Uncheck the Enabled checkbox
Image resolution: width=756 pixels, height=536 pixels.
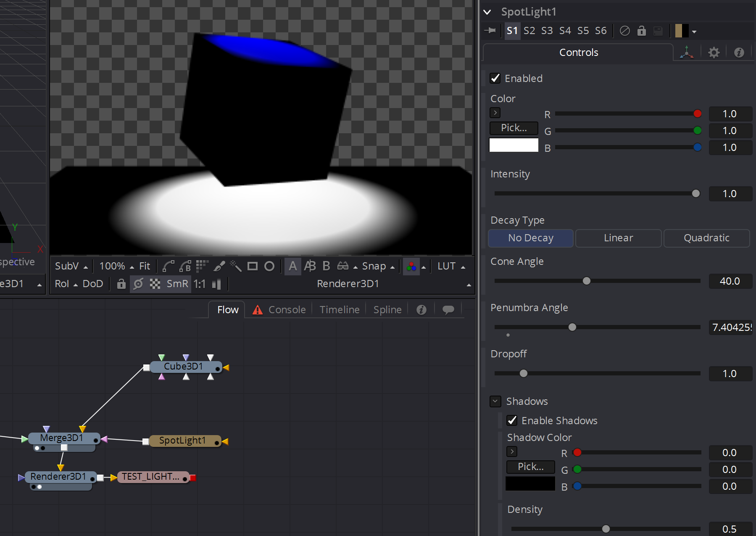click(495, 78)
